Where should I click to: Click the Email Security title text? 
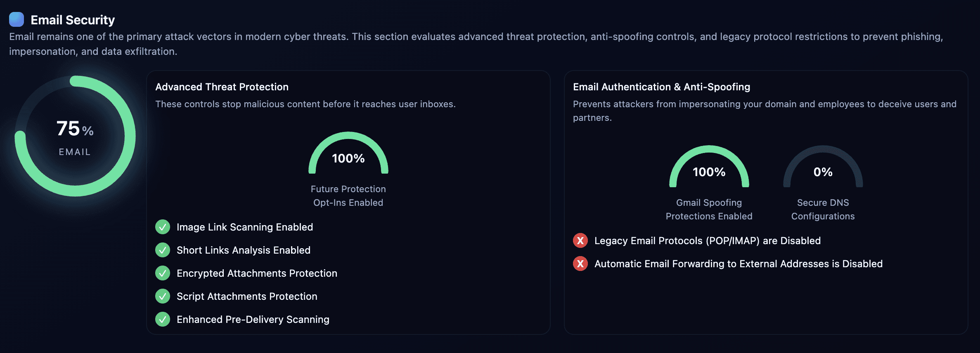coord(73,20)
